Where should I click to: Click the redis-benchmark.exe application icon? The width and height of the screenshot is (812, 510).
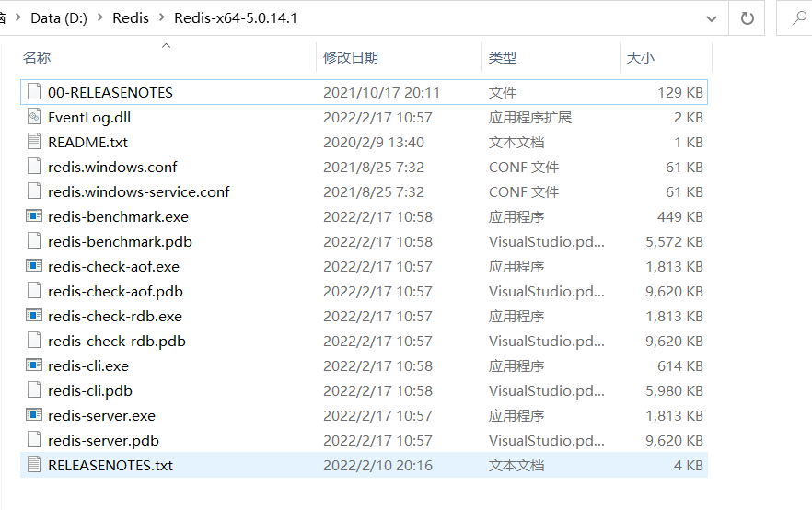point(34,216)
